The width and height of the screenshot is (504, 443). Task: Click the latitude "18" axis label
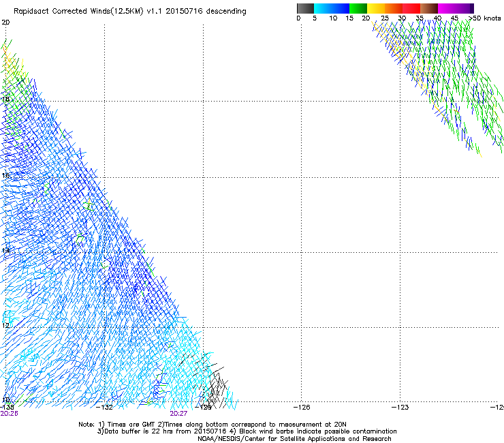click(5, 99)
